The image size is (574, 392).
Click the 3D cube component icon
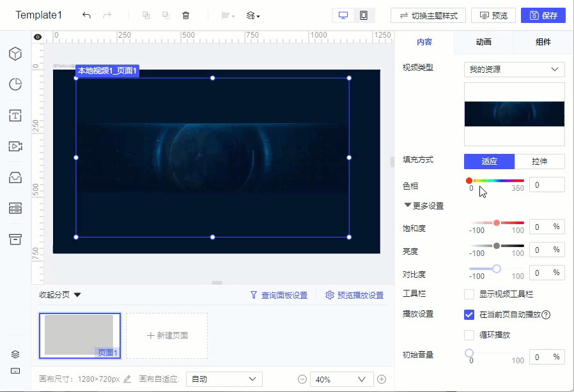tap(15, 54)
